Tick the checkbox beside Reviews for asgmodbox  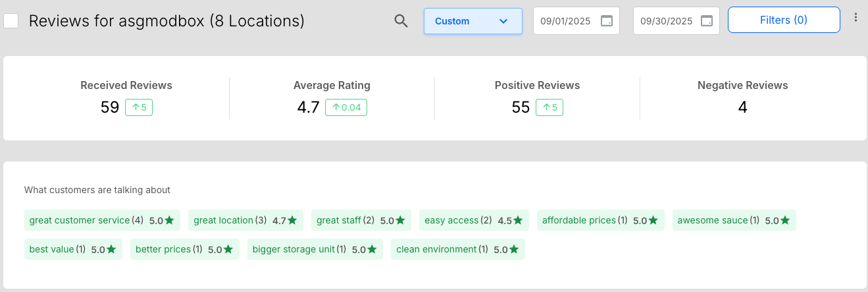pyautogui.click(x=11, y=21)
